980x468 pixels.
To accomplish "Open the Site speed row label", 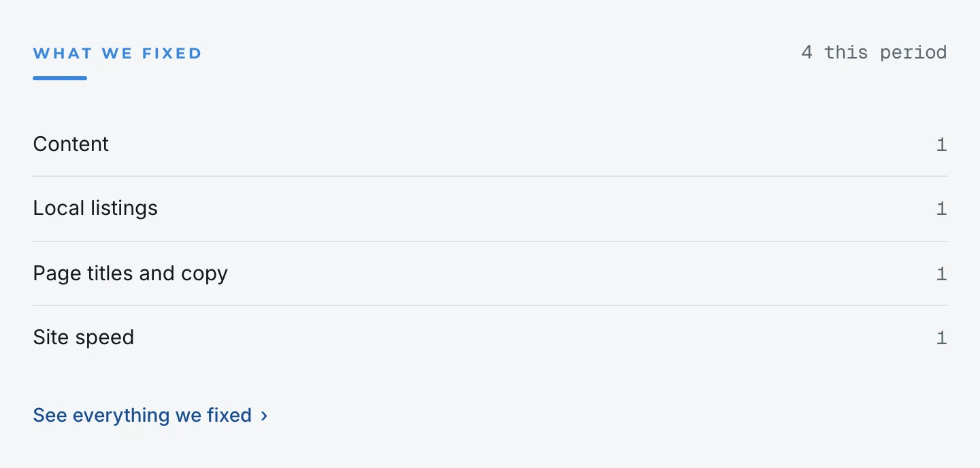I will (x=84, y=337).
